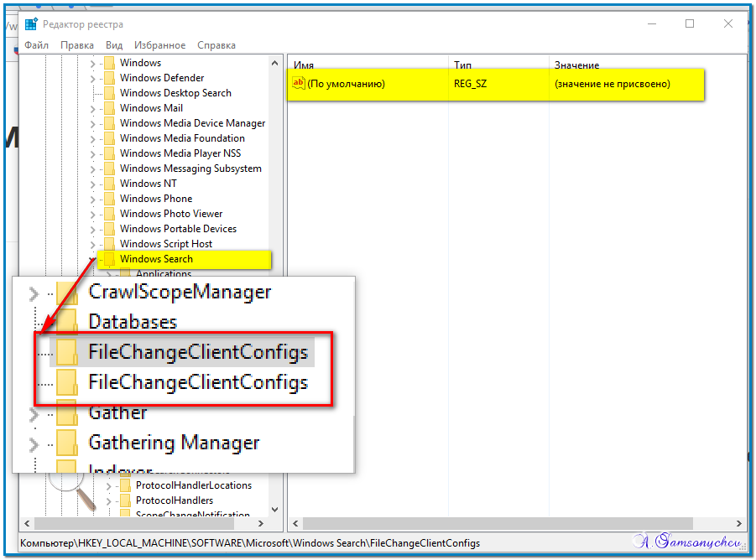Viewport: 756px width, 560px height.
Task: Click the REG_SZ type cell
Action: coord(470,84)
